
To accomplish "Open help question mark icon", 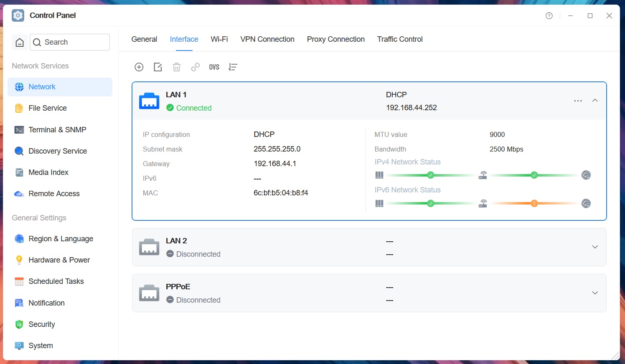I will click(549, 16).
